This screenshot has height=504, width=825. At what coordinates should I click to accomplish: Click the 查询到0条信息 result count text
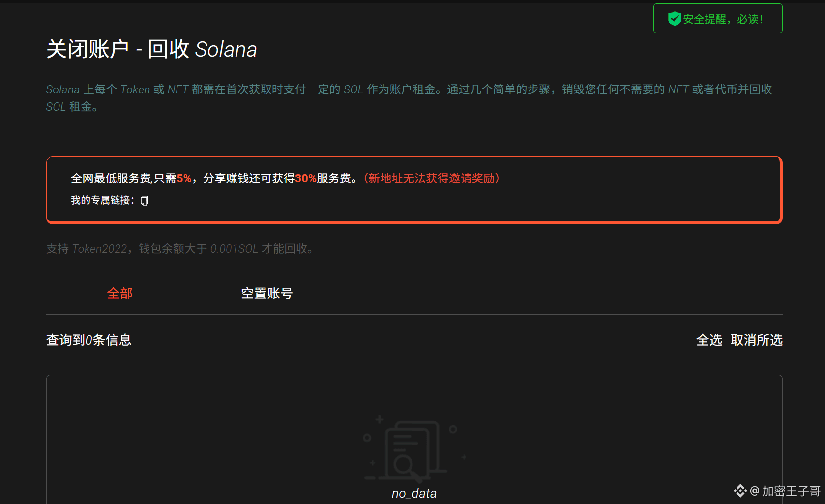click(x=88, y=340)
